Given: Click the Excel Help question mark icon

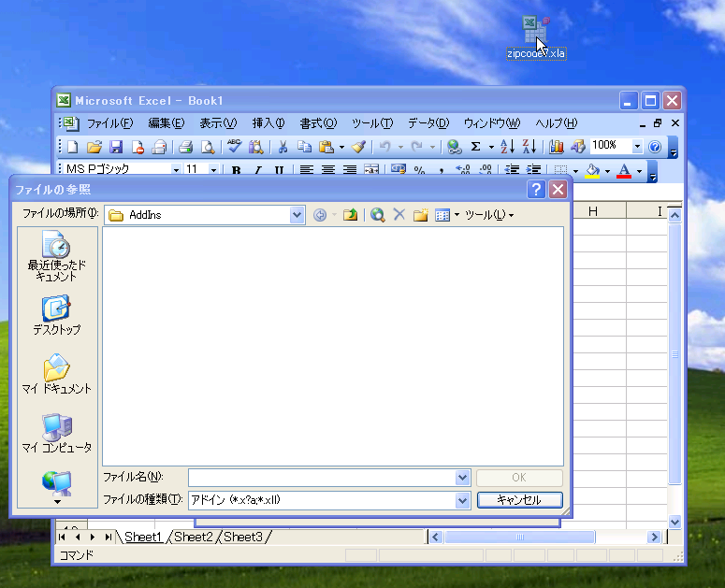Looking at the screenshot, I should 655,148.
